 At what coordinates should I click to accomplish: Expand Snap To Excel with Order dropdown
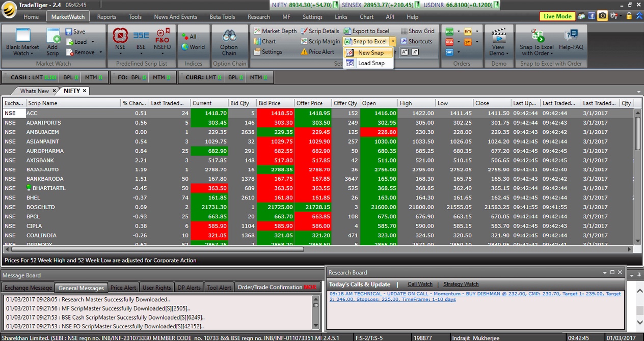[552, 53]
